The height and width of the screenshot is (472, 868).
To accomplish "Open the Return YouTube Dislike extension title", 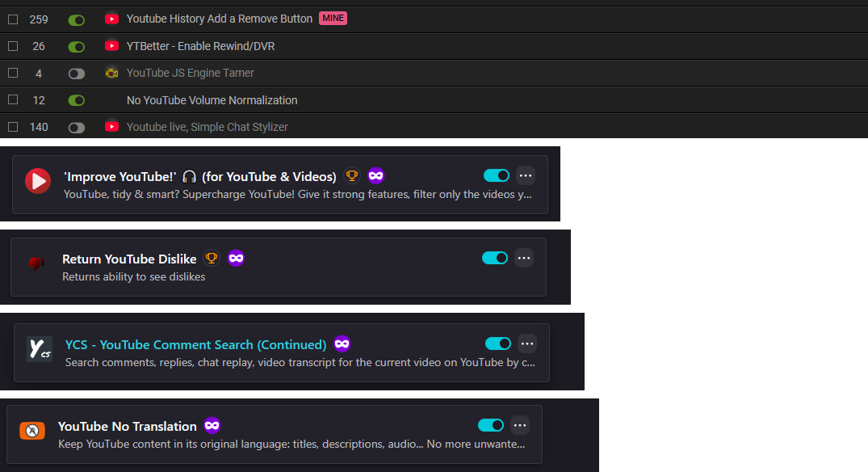I will (x=129, y=259).
